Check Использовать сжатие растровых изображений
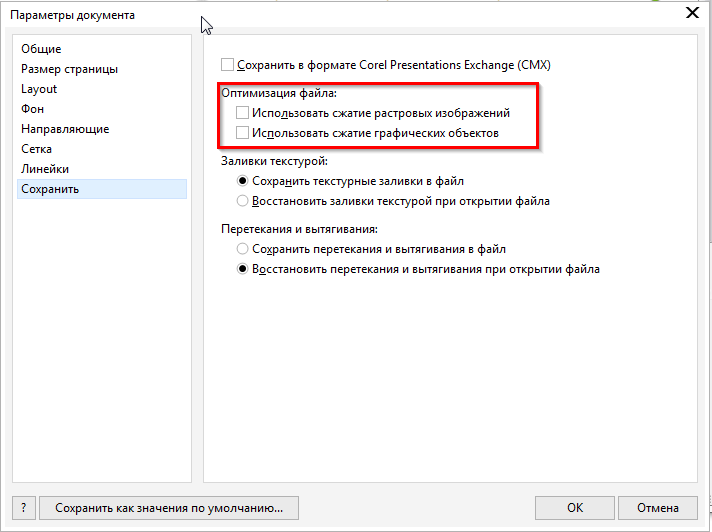712x532 pixels. [x=242, y=114]
